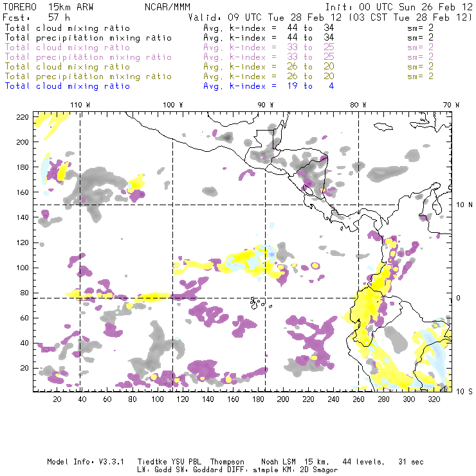Screen dimensions: 476x476
Task: Select the "Valid: 09 UTC Tue 28 Feb 12" text
Action: [264, 17]
